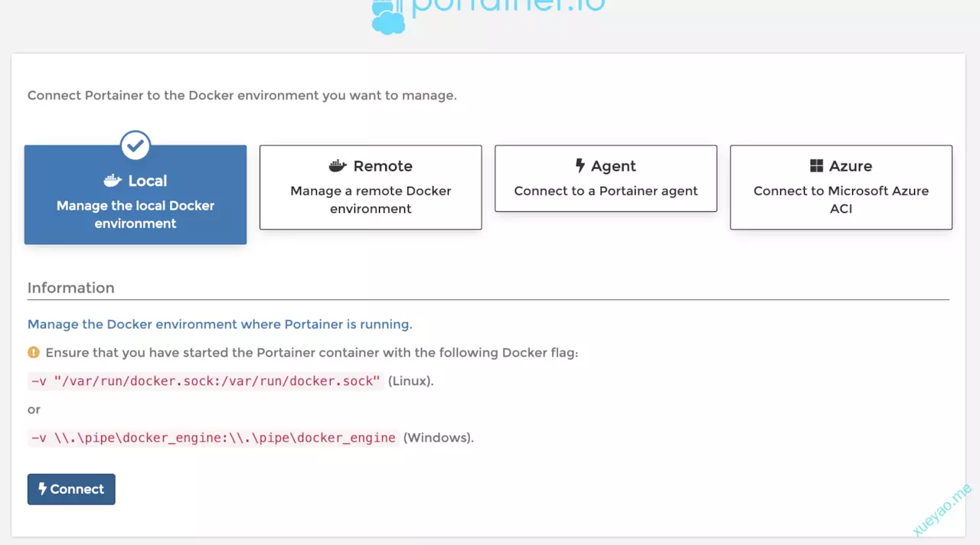The image size is (980, 545).
Task: Click the Windows docker_engine pipe code snippet
Action: 214,438
